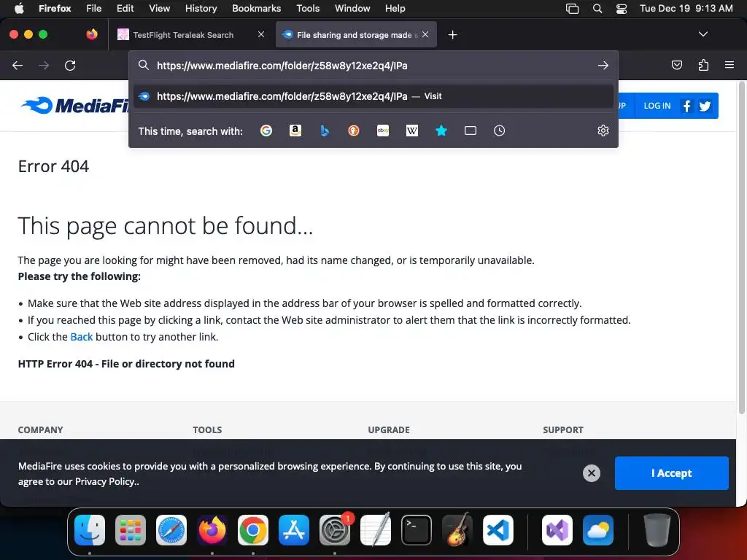Search history using the clock icon
This screenshot has width=747, height=560.
pyautogui.click(x=499, y=131)
